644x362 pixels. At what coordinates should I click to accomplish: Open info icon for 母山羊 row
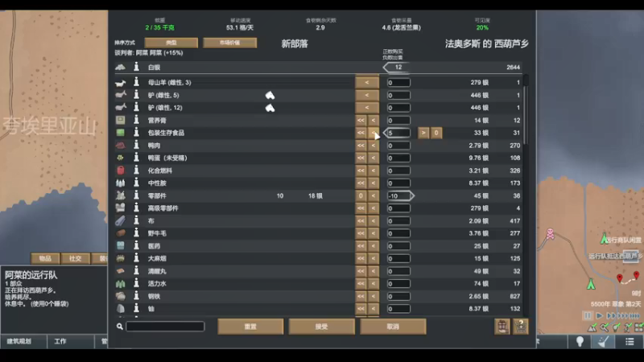coord(136,83)
